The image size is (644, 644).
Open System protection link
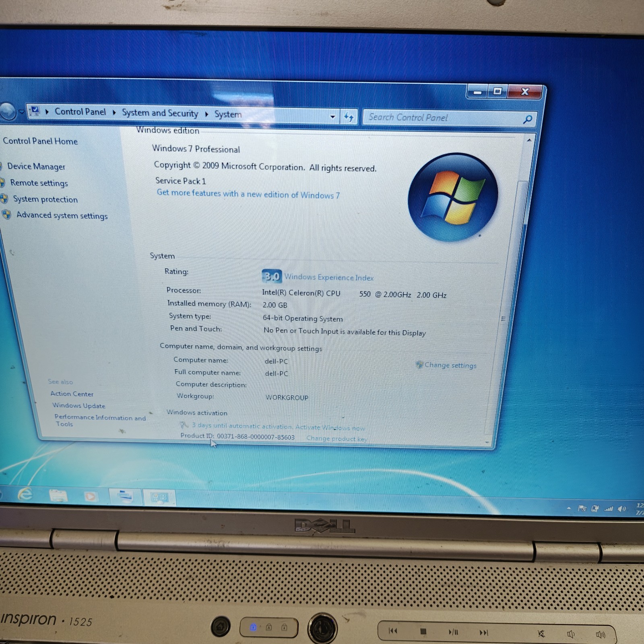pyautogui.click(x=45, y=199)
